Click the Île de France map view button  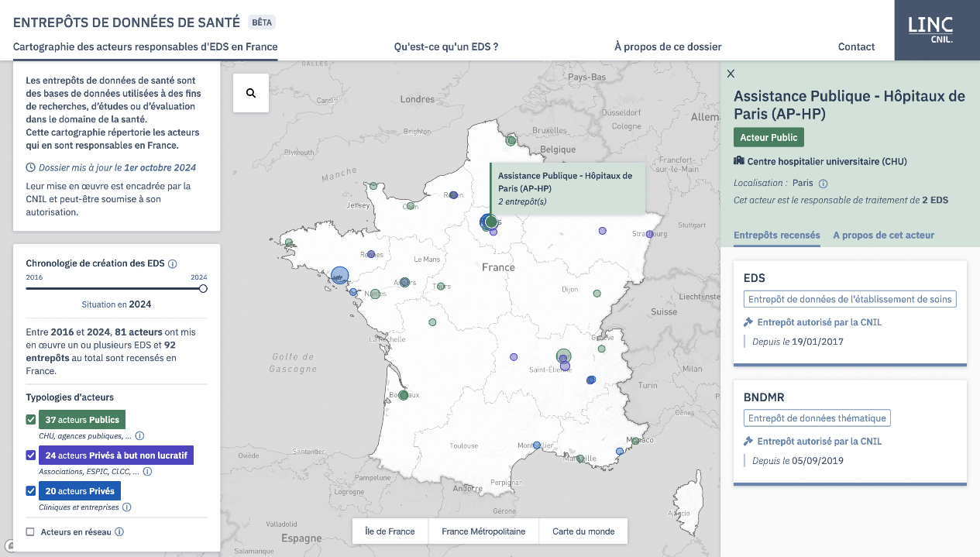tap(390, 531)
